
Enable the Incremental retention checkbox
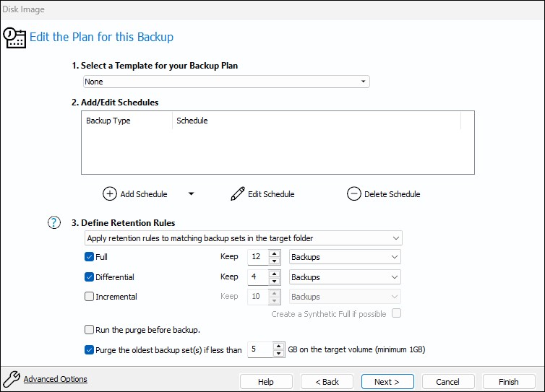(90, 297)
